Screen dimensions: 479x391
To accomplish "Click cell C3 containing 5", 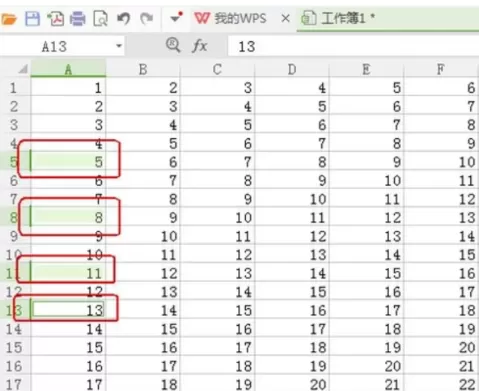I will click(x=217, y=125).
